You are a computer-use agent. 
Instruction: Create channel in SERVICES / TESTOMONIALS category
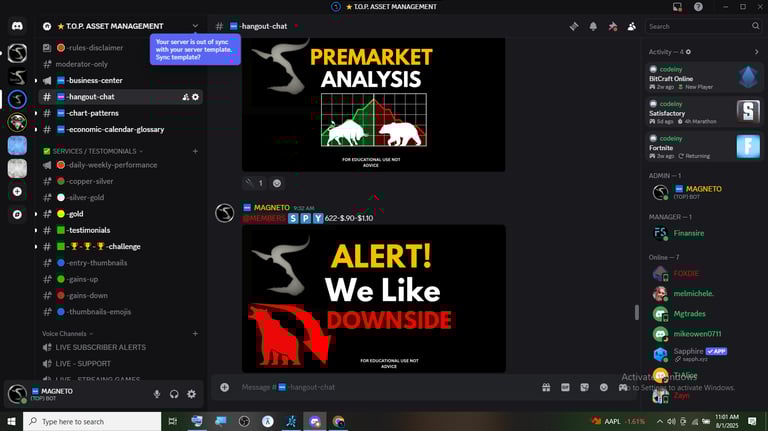195,151
